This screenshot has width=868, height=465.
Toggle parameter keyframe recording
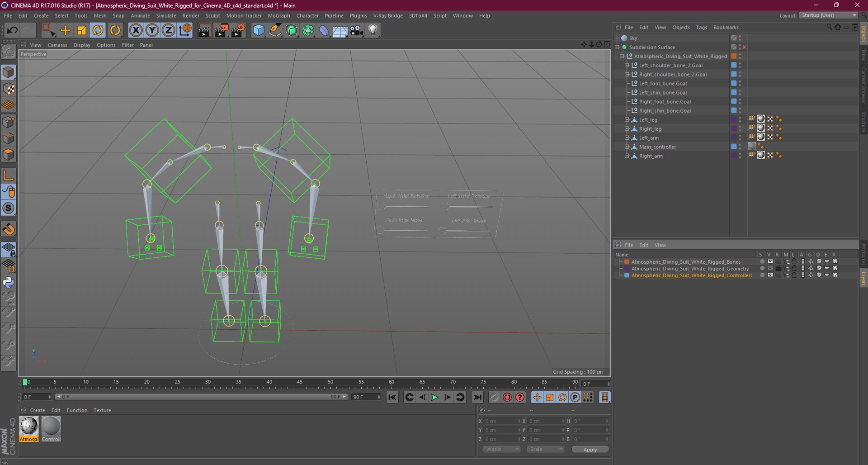point(575,397)
